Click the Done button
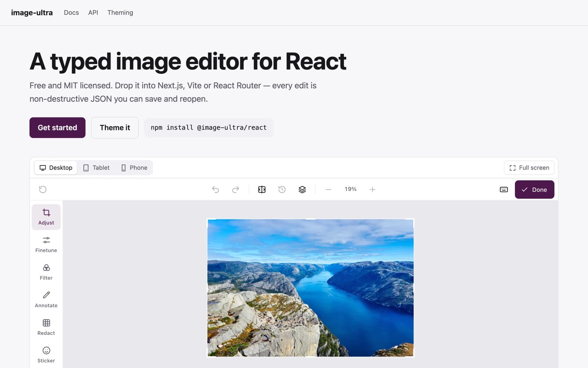588x368 pixels. (x=534, y=190)
